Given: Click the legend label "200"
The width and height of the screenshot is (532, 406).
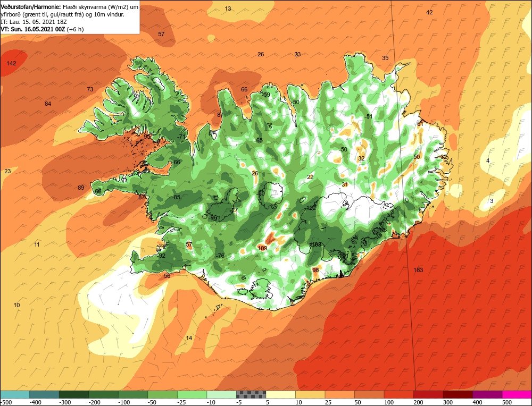Looking at the screenshot, I should click(418, 402).
